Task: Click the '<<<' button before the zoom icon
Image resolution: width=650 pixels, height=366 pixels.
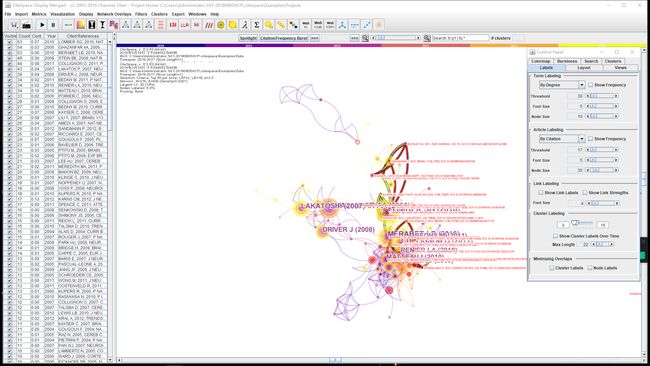Action: click(x=354, y=38)
